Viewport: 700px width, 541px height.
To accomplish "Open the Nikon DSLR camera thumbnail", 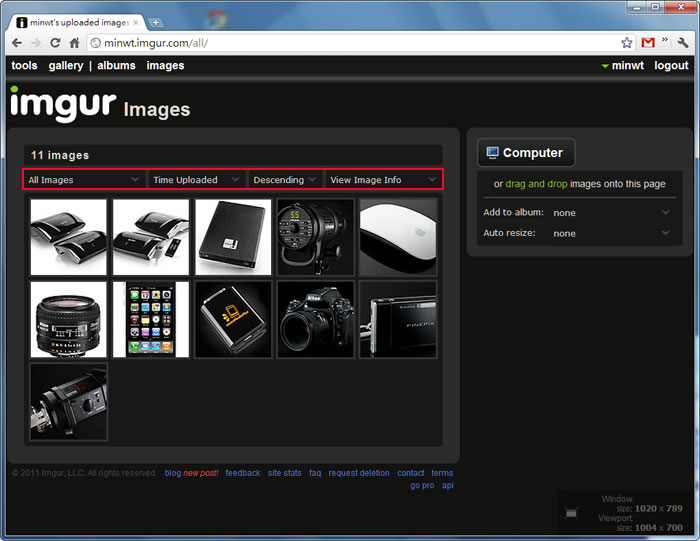I will coord(316,319).
